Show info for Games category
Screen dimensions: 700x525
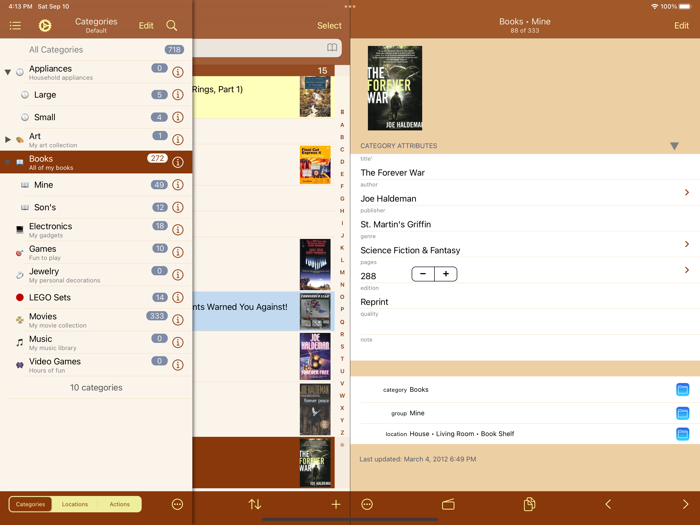click(x=178, y=252)
